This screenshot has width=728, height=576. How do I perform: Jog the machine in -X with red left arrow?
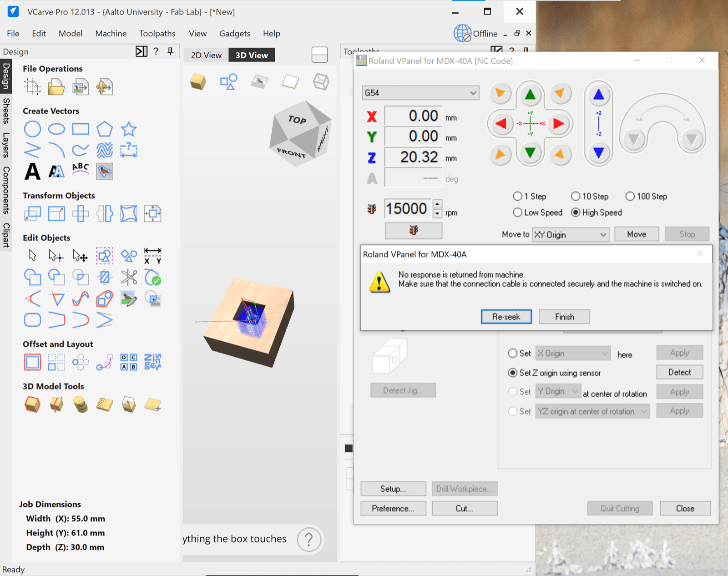pyautogui.click(x=501, y=123)
